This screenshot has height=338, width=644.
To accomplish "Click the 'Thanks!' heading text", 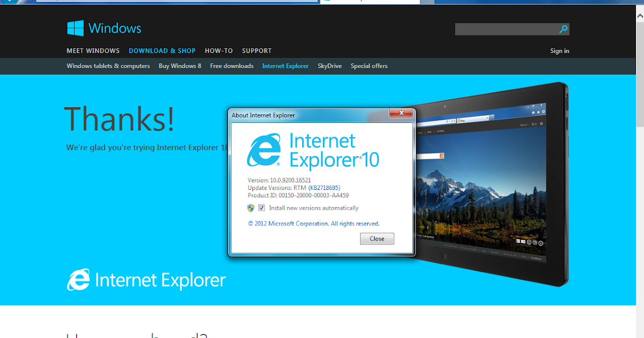I will pos(119,119).
